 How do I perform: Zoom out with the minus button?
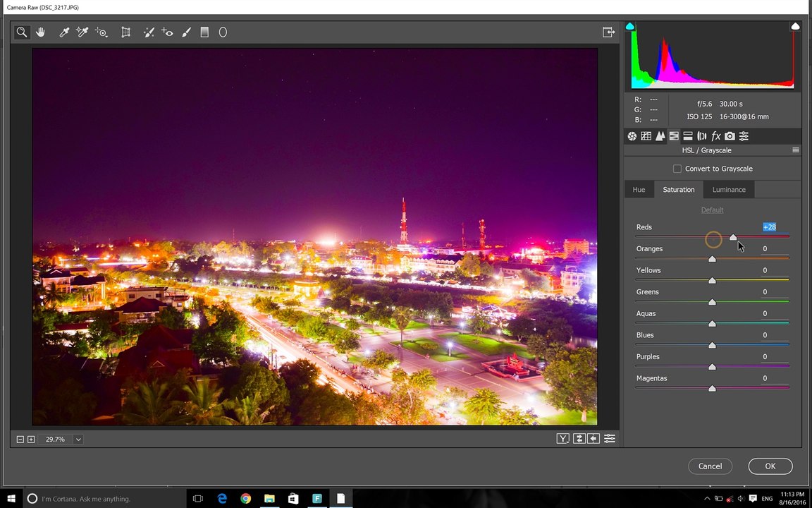(x=20, y=439)
